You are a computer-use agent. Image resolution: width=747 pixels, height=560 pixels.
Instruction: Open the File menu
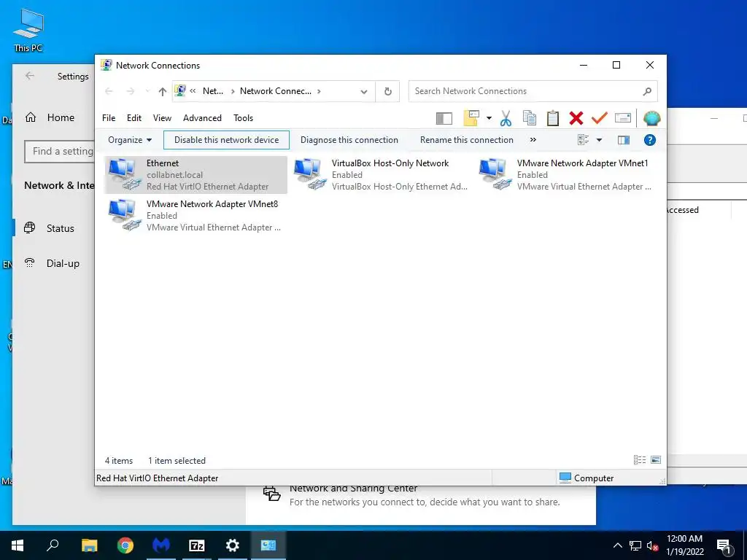tap(109, 118)
